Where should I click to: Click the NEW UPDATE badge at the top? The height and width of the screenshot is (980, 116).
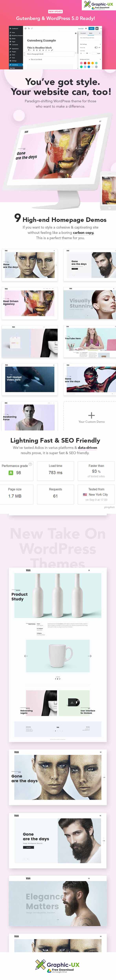pyautogui.click(x=55, y=11)
